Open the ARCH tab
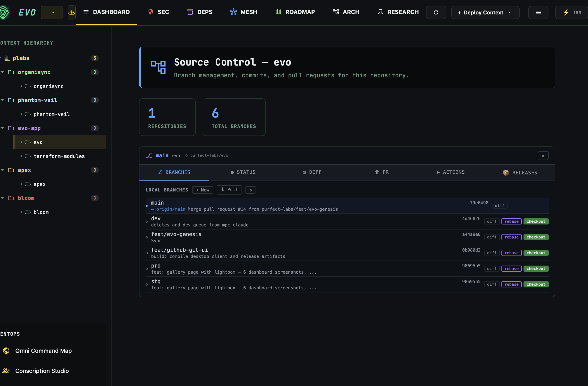Viewport: 588px width, 386px height. 346,12
